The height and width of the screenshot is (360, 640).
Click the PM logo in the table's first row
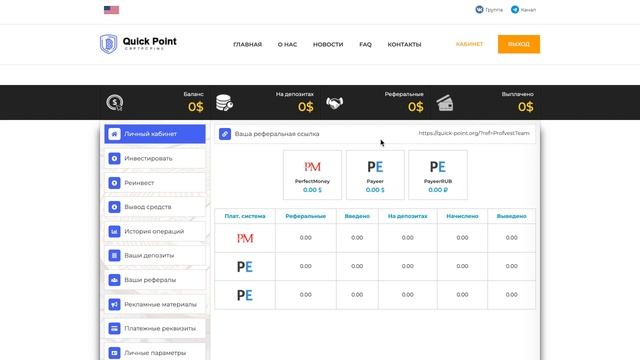[245, 238]
